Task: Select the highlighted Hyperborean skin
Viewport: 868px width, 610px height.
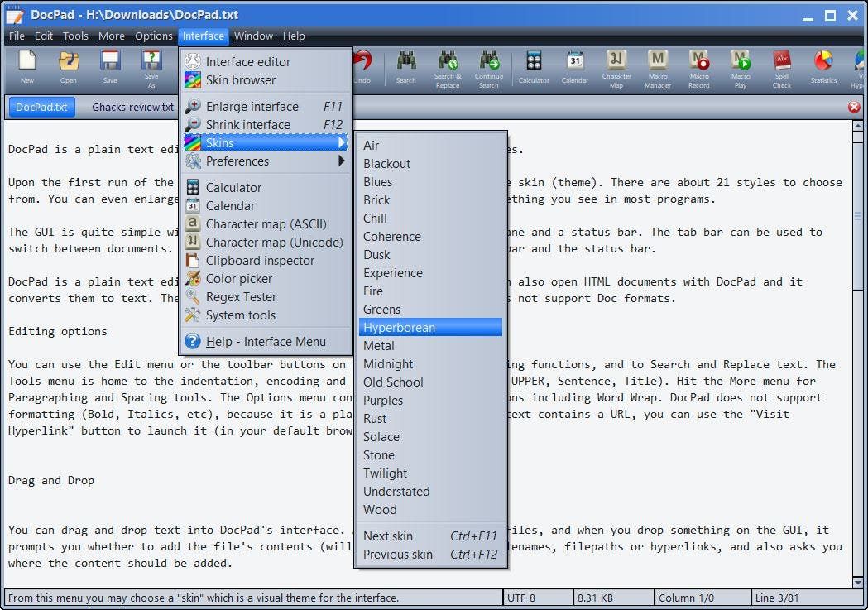Action: click(430, 328)
